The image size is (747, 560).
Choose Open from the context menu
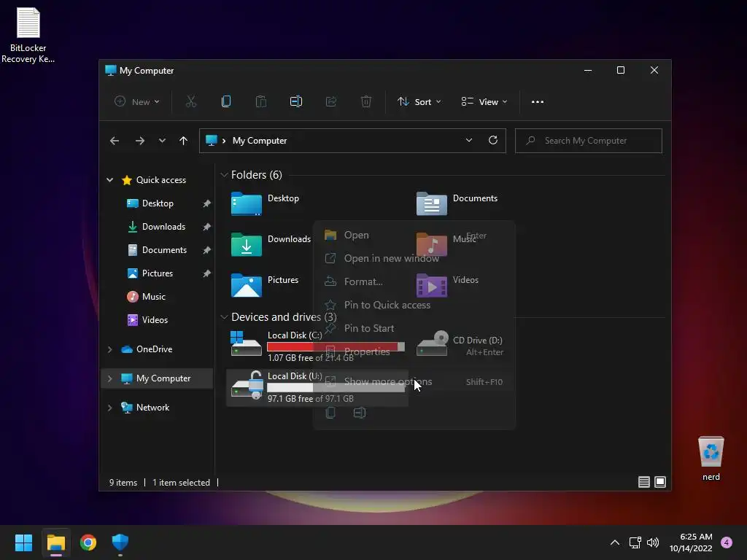pyautogui.click(x=414, y=235)
